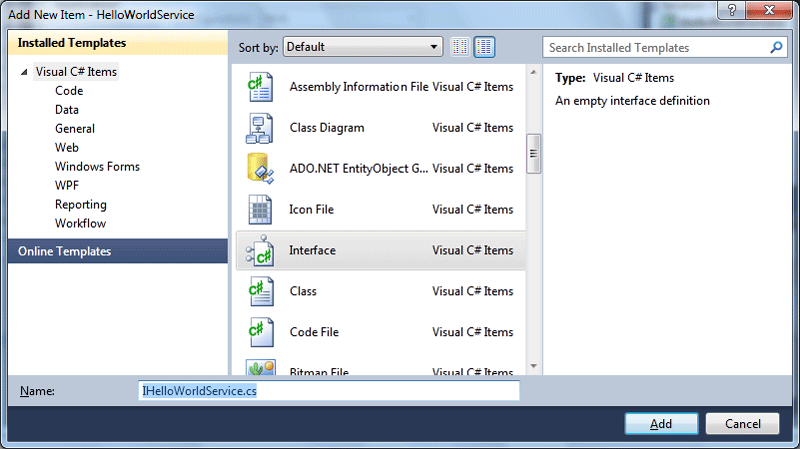Select the Interface template icon
The height and width of the screenshot is (449, 800).
tap(260, 251)
